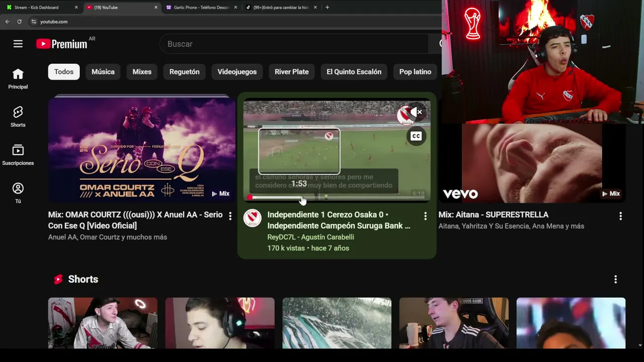Close the (19) YouTube tab
The height and width of the screenshot is (362, 644).
[155, 8]
